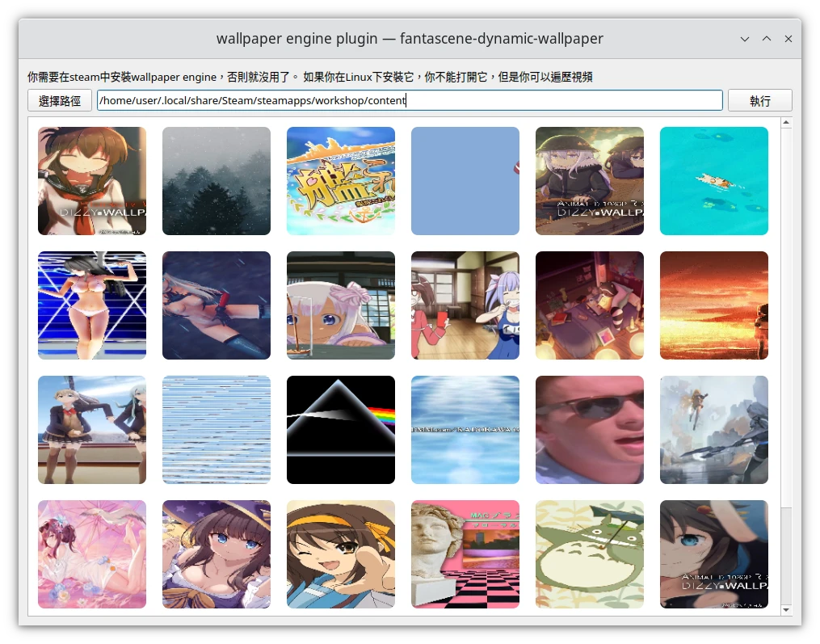The height and width of the screenshot is (644, 820).
Task: Click the window title 'wallpaper engine plugin'
Action: coord(297,39)
